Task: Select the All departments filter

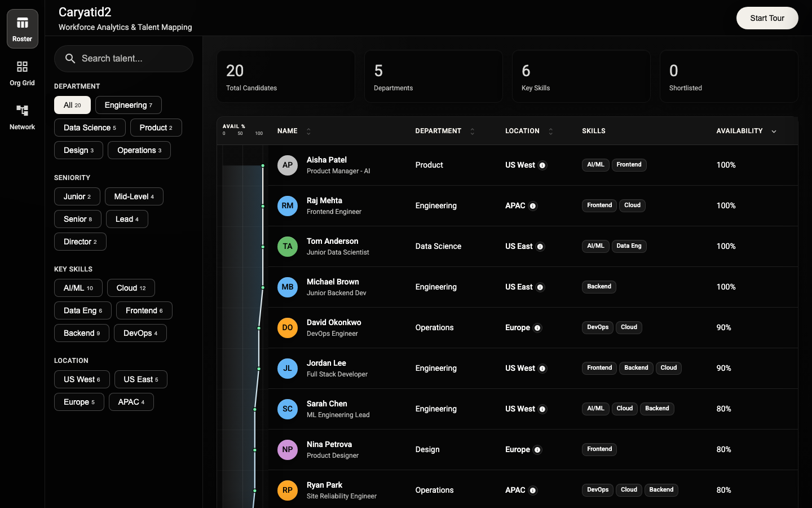Action: coord(72,105)
